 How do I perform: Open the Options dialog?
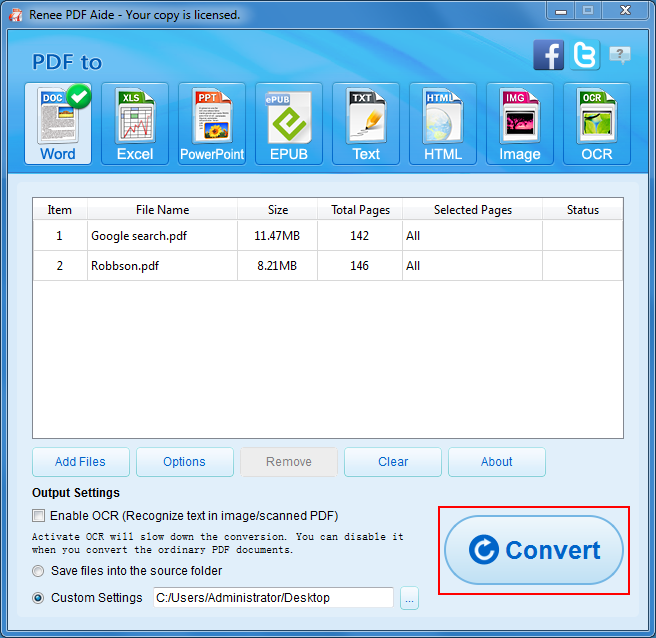pyautogui.click(x=185, y=462)
